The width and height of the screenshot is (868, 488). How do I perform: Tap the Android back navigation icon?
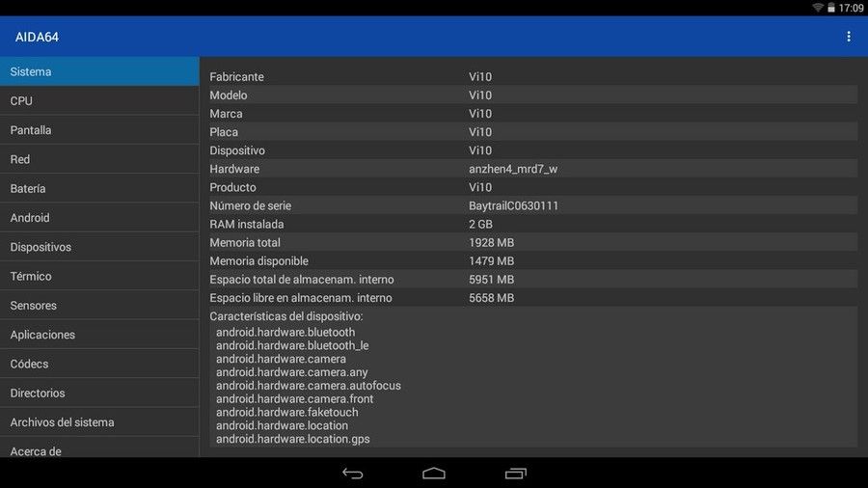[x=353, y=474]
